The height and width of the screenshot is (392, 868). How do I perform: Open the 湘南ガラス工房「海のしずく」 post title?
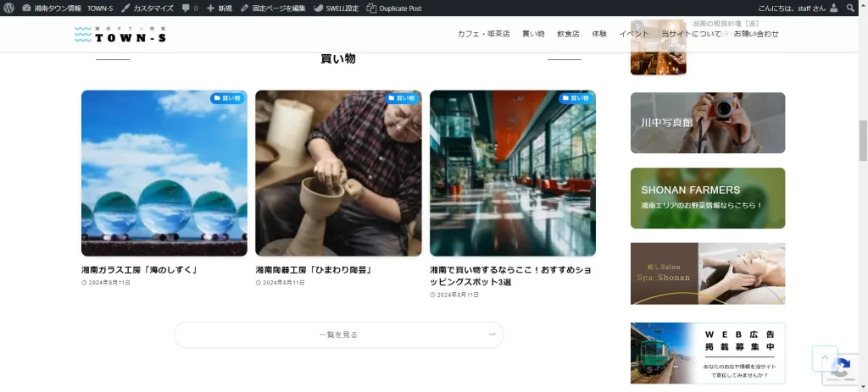[140, 270]
